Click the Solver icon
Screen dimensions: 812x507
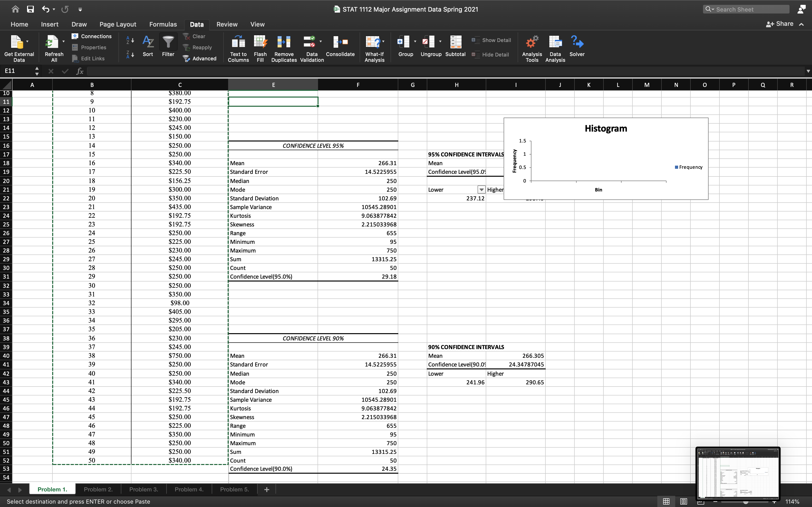pyautogui.click(x=577, y=42)
